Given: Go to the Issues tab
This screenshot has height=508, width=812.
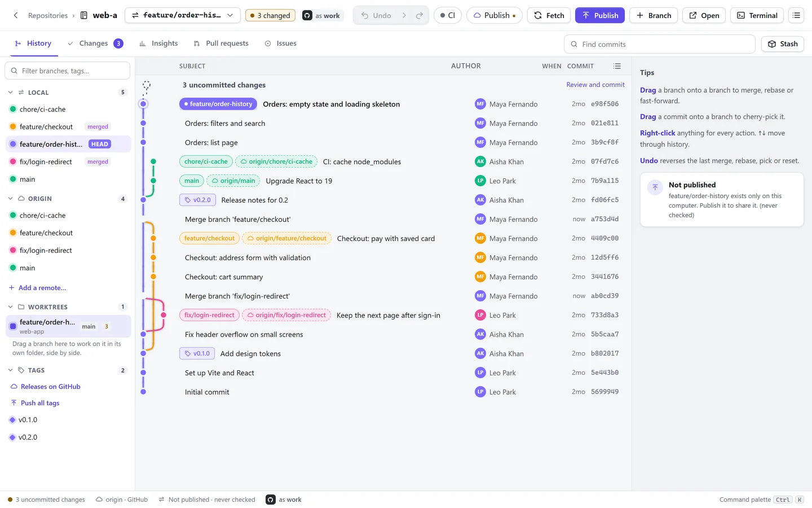Looking at the screenshot, I should (x=280, y=43).
